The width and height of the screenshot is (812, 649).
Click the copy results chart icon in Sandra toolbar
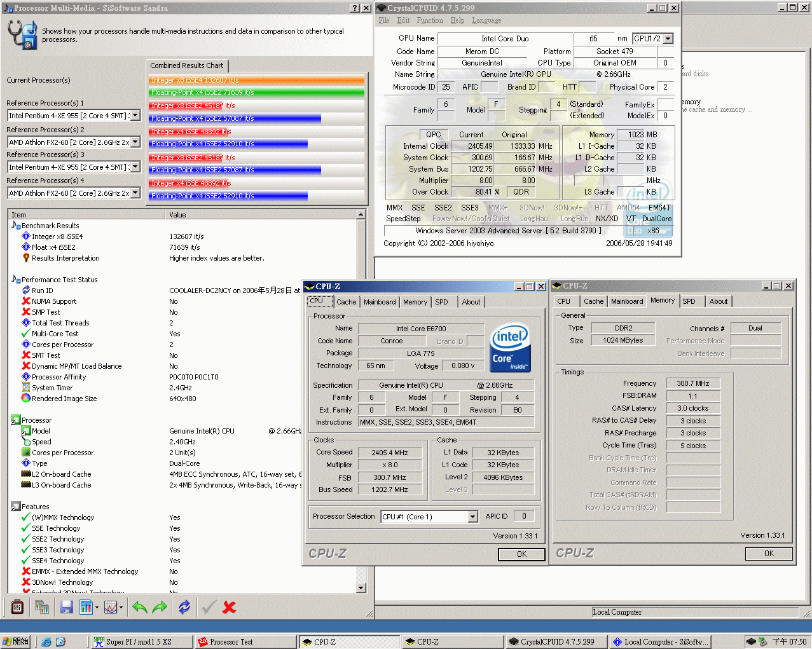pyautogui.click(x=42, y=607)
